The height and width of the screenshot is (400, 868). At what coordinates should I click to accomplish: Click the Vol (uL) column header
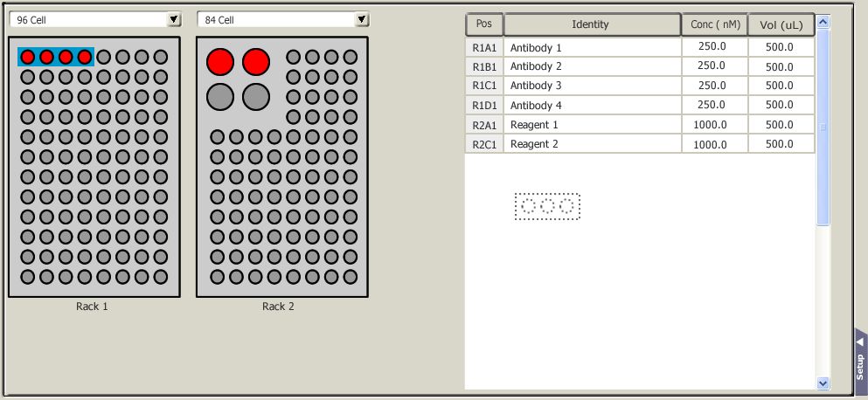point(781,24)
